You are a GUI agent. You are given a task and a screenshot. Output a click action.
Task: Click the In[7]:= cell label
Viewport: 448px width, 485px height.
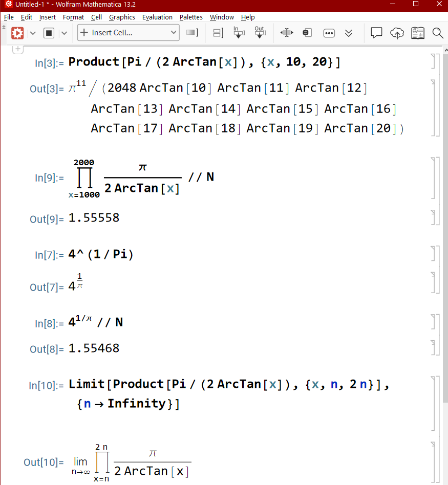pos(49,255)
